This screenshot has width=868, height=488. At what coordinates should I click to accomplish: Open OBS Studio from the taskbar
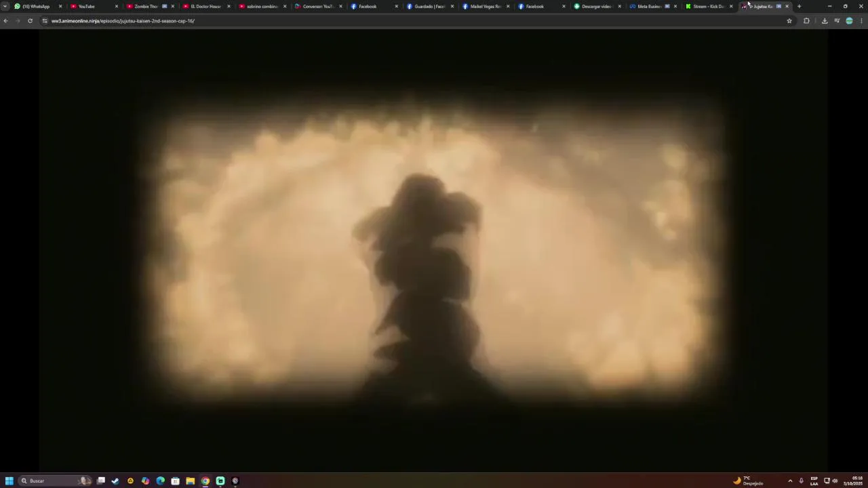(235, 481)
